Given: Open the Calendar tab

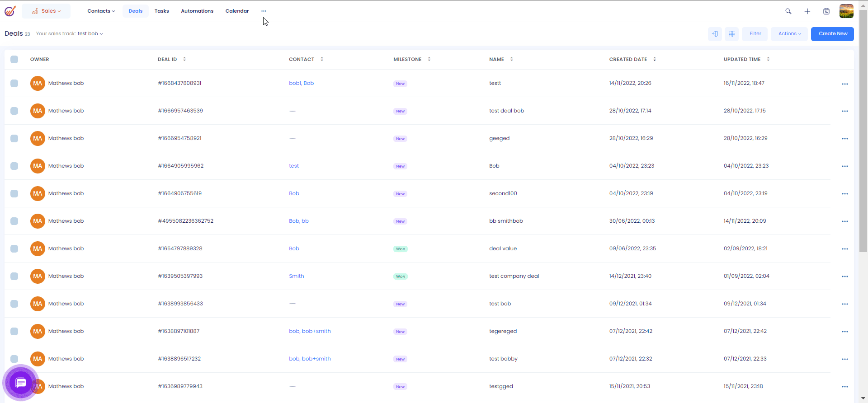Looking at the screenshot, I should coord(237,11).
